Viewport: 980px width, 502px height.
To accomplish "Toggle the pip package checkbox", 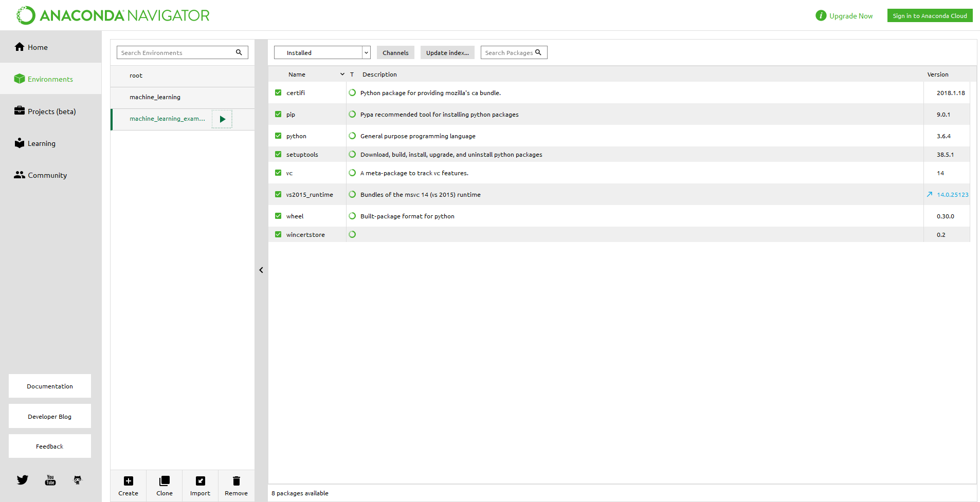I will [278, 114].
